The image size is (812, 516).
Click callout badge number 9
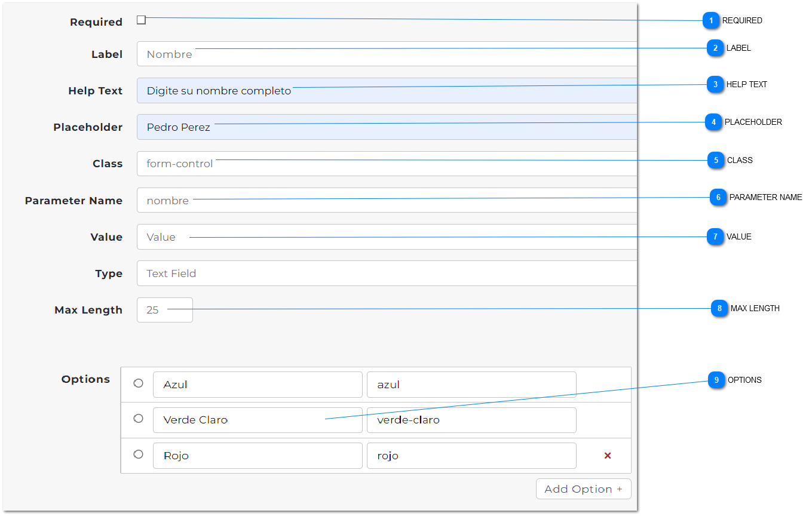coord(716,380)
